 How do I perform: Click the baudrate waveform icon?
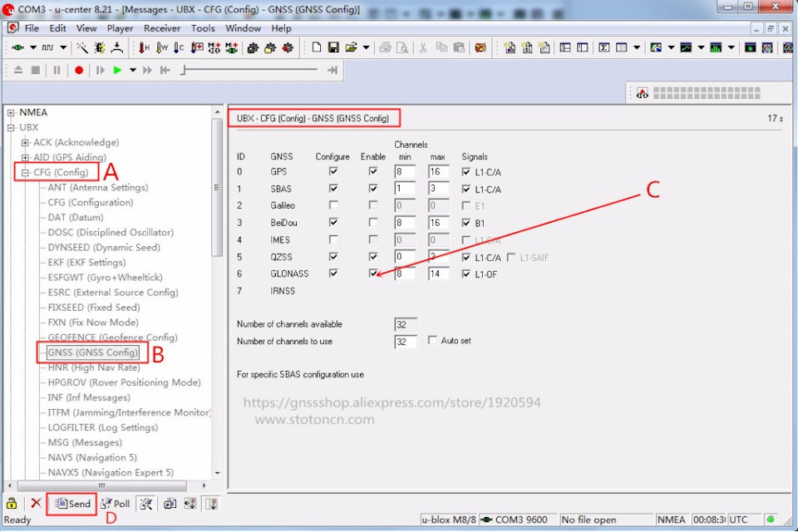click(x=48, y=48)
